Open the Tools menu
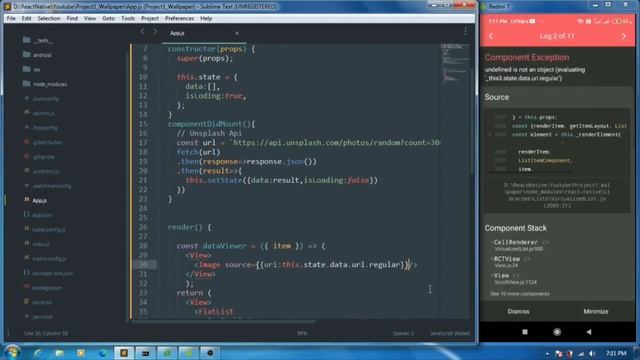This screenshot has height=360, width=640. coord(128,18)
